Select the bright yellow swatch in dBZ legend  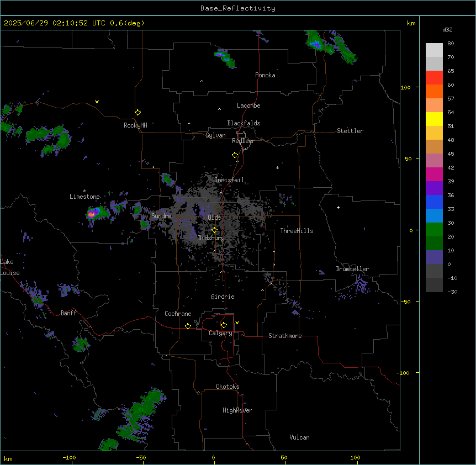434,119
